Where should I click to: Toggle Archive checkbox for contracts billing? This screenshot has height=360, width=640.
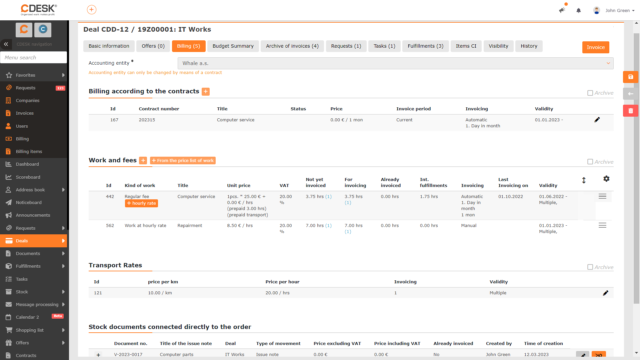[590, 93]
